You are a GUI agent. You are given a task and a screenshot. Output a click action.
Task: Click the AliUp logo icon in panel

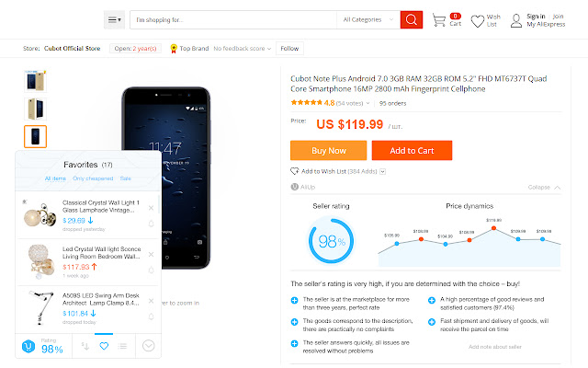[x=28, y=346]
